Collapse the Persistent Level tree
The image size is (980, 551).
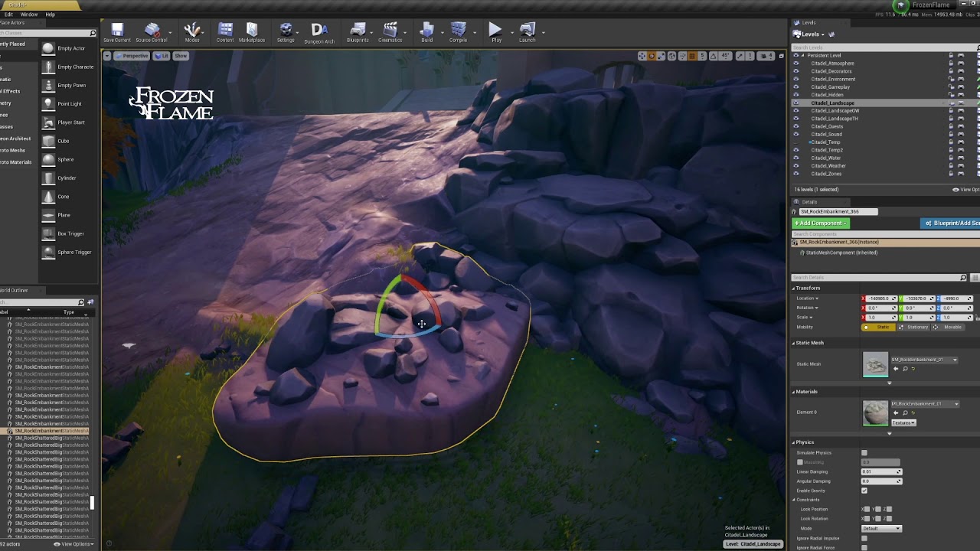coord(803,56)
